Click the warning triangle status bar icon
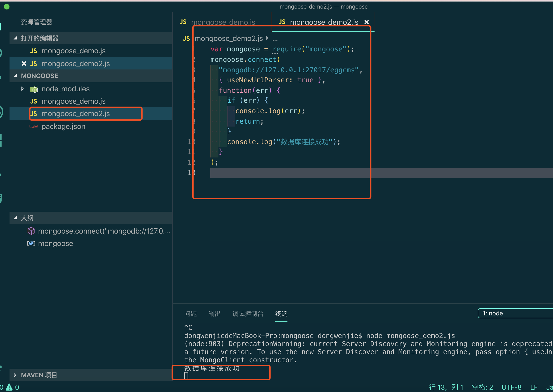This screenshot has width=553, height=392. [9, 387]
